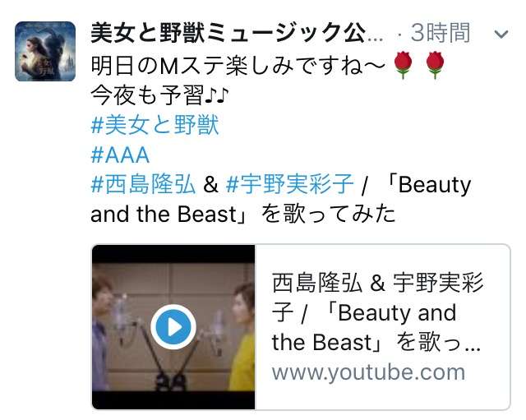Open the #AAA hashtag

pyautogui.click(x=120, y=155)
